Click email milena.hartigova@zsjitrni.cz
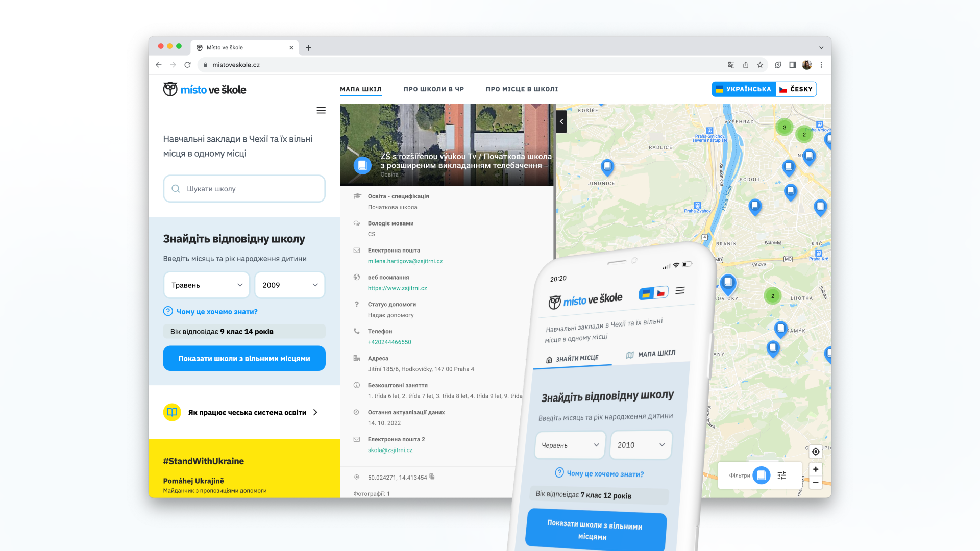 pyautogui.click(x=405, y=261)
